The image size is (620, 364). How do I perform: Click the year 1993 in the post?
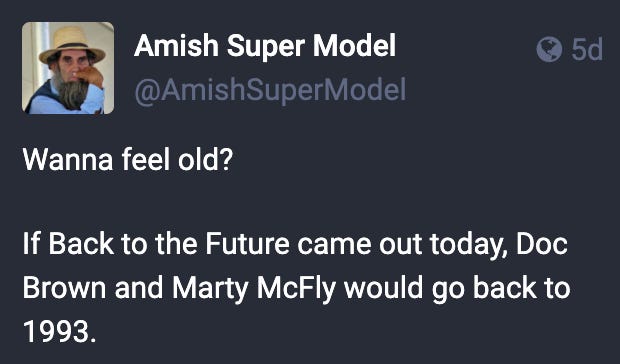[59, 330]
